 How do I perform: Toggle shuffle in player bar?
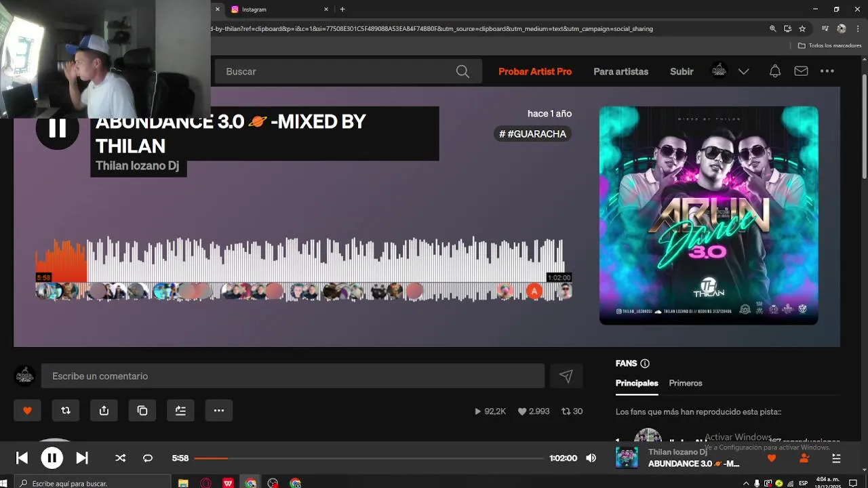point(120,458)
